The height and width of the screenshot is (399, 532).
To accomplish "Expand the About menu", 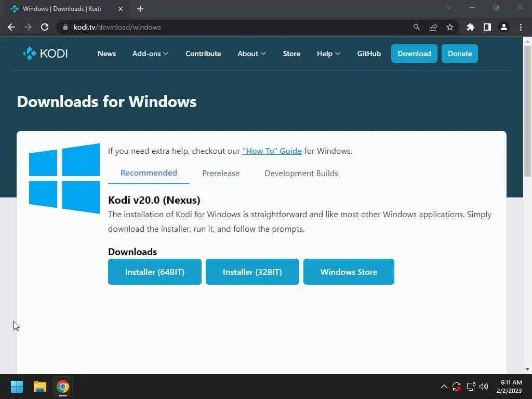I will pyautogui.click(x=251, y=54).
